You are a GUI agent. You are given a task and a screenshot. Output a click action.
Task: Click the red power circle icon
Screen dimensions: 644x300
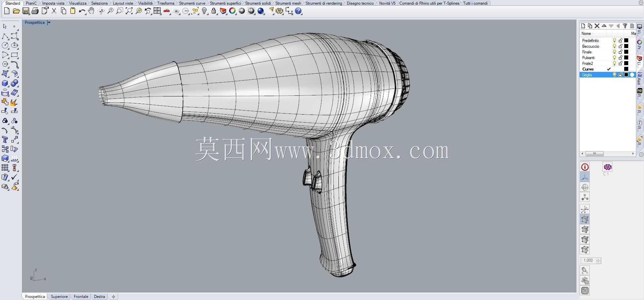click(x=585, y=167)
